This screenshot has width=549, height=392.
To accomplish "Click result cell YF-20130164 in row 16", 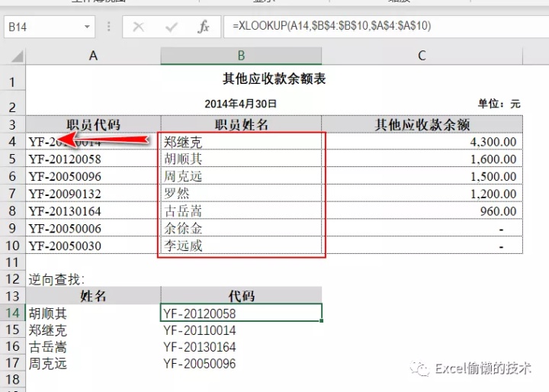I will coord(241,346).
